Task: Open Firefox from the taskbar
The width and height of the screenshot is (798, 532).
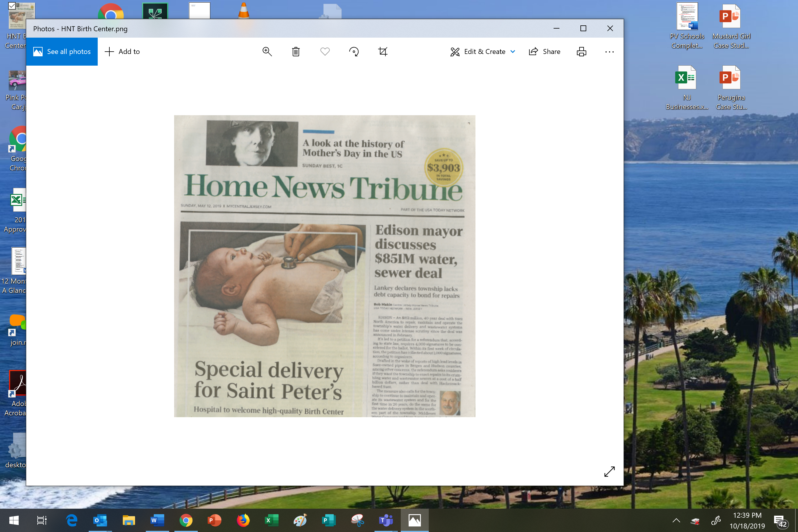Action: coord(243,520)
